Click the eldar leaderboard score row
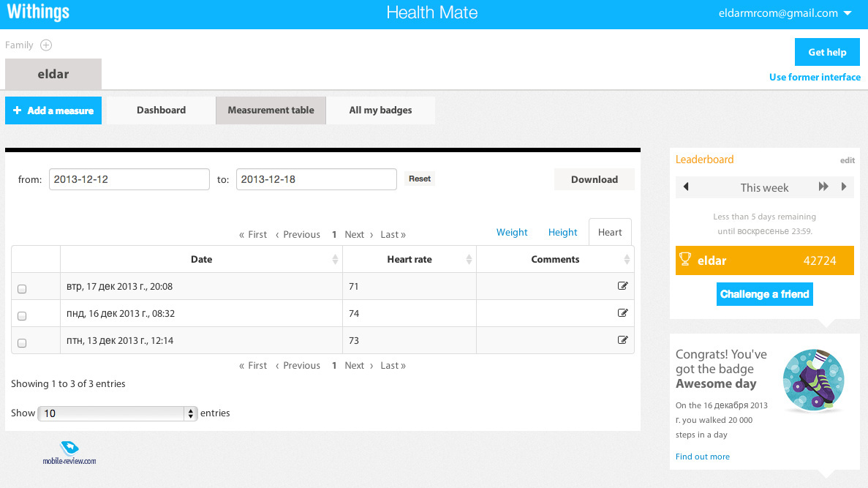868x488 pixels. point(764,260)
